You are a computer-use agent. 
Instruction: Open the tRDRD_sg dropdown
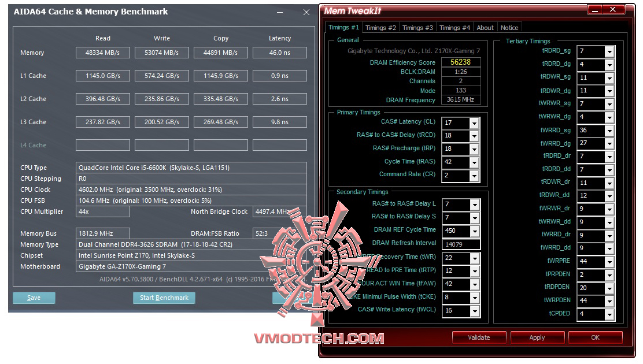point(609,51)
